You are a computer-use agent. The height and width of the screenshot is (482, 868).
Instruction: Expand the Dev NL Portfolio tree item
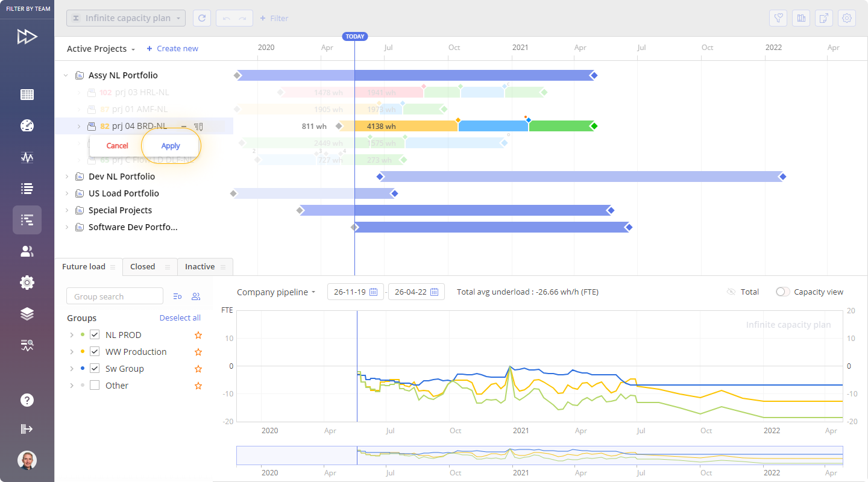[67, 177]
